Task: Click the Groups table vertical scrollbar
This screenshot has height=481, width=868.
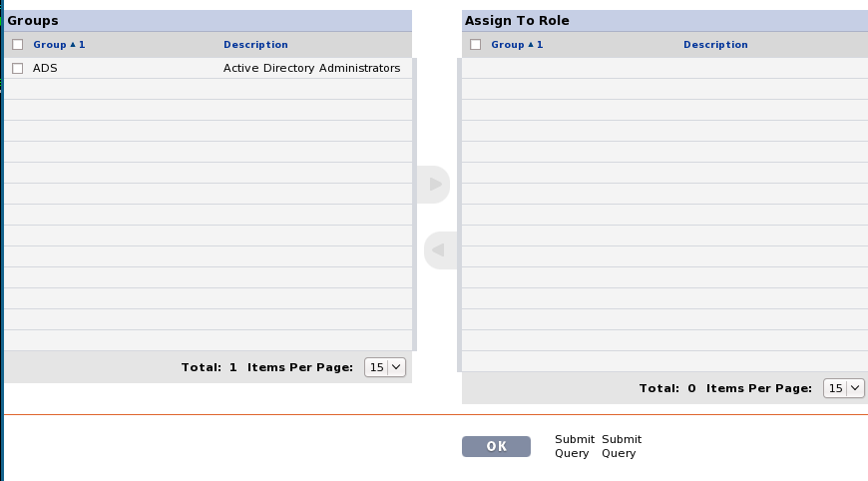Action: click(415, 205)
